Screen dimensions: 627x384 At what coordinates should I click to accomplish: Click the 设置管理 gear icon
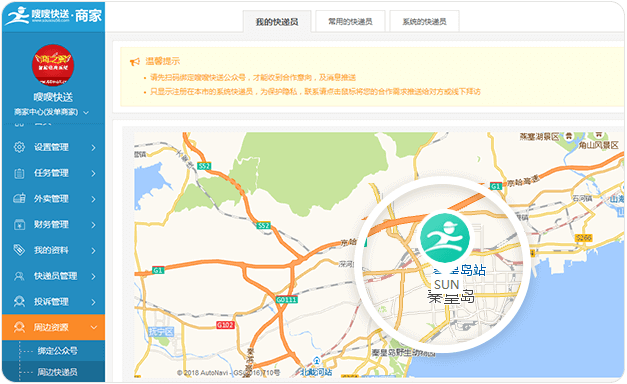click(x=19, y=147)
